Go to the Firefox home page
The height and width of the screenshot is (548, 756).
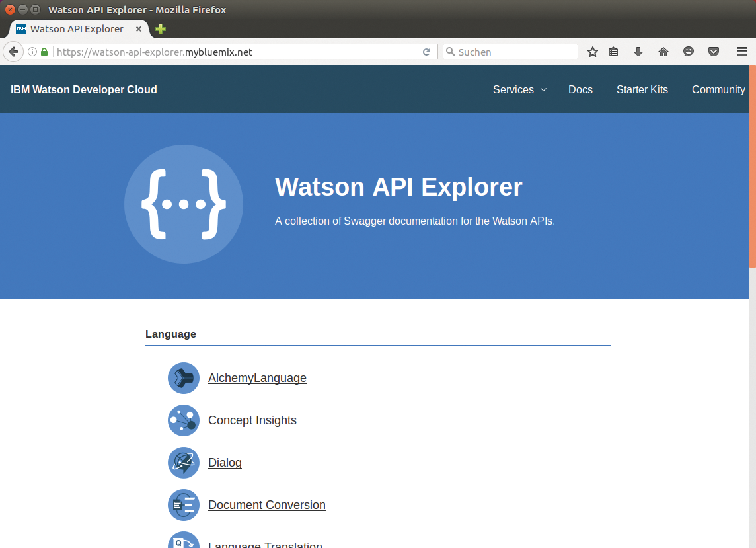pyautogui.click(x=663, y=51)
